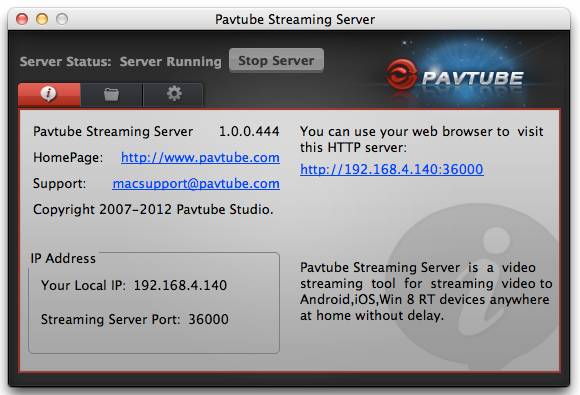This screenshot has height=395, width=580.
Task: Click the version number 1.0.0.444
Action: click(x=249, y=131)
